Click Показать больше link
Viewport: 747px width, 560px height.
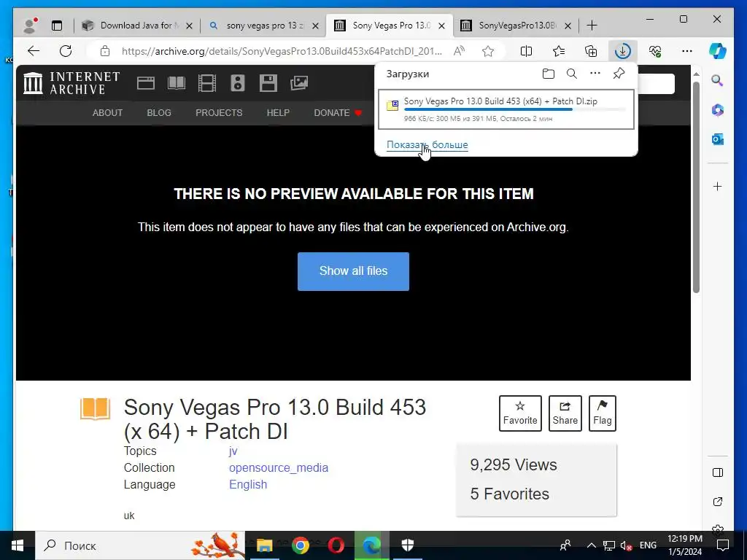tap(427, 145)
